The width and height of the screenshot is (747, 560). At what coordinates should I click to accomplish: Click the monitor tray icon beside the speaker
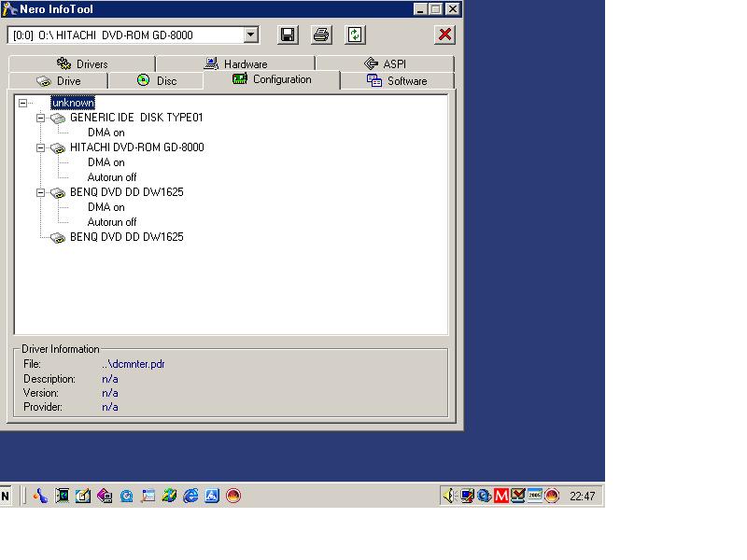468,496
